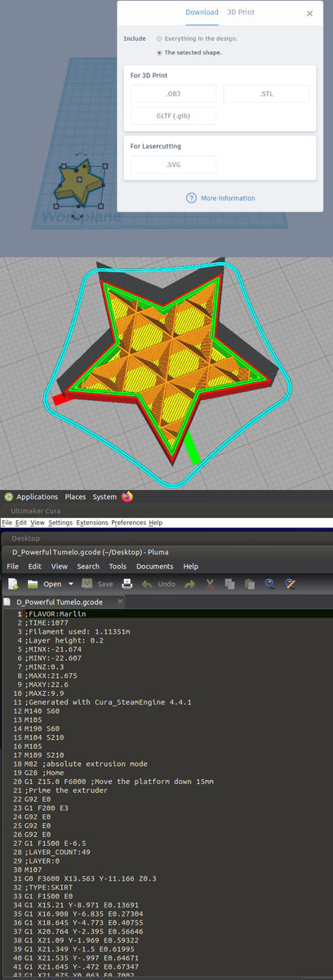Image resolution: width=333 pixels, height=980 pixels.
Task: Open Cura's Extensions menu
Action: pyautogui.click(x=92, y=523)
